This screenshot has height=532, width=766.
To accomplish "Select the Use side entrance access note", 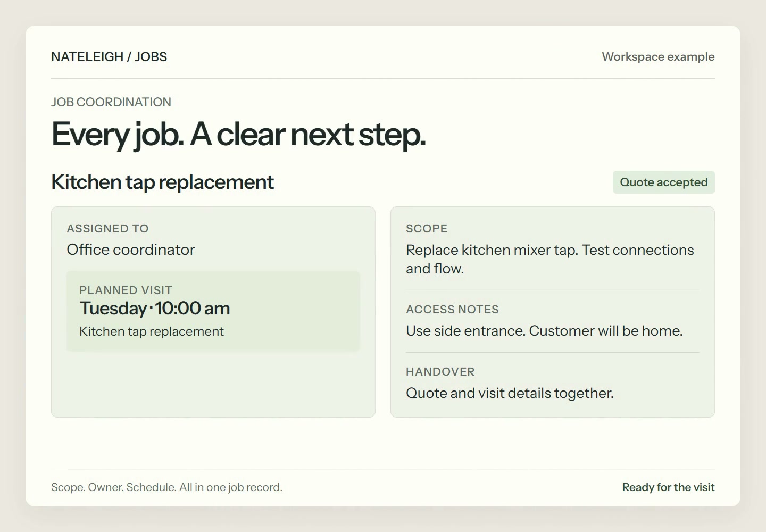I will [544, 331].
